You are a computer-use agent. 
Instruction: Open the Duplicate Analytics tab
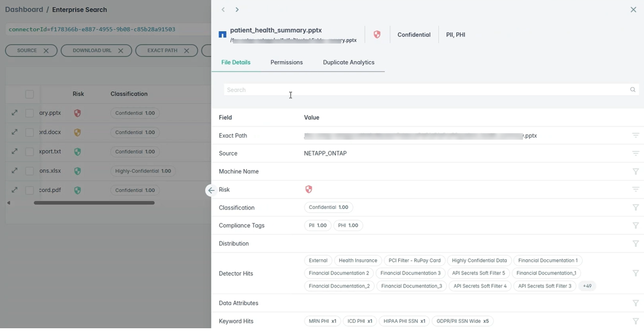348,62
